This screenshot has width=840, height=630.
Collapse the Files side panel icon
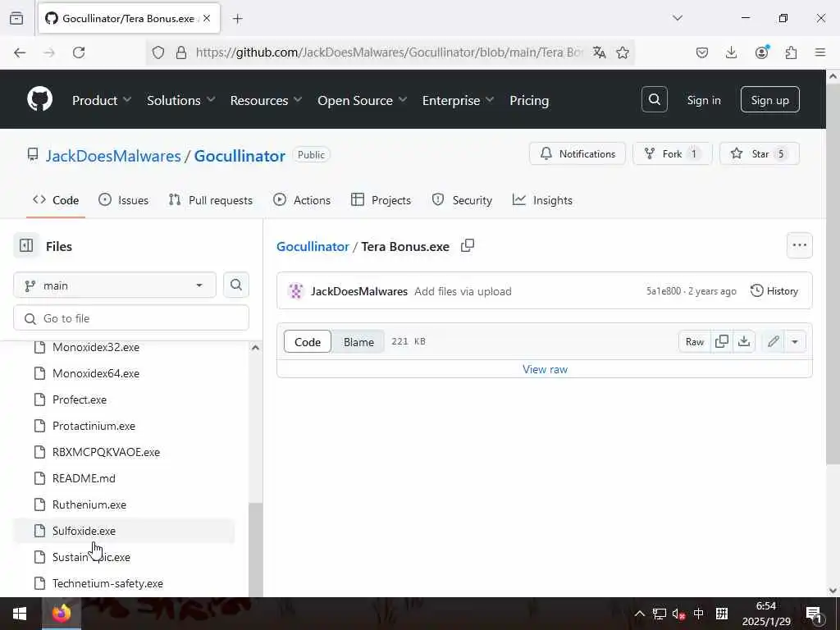[26, 245]
